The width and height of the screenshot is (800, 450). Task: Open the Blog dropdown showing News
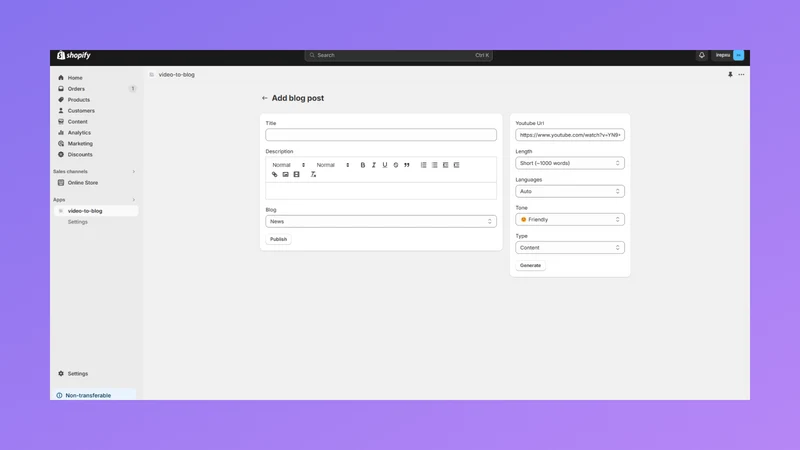point(381,221)
